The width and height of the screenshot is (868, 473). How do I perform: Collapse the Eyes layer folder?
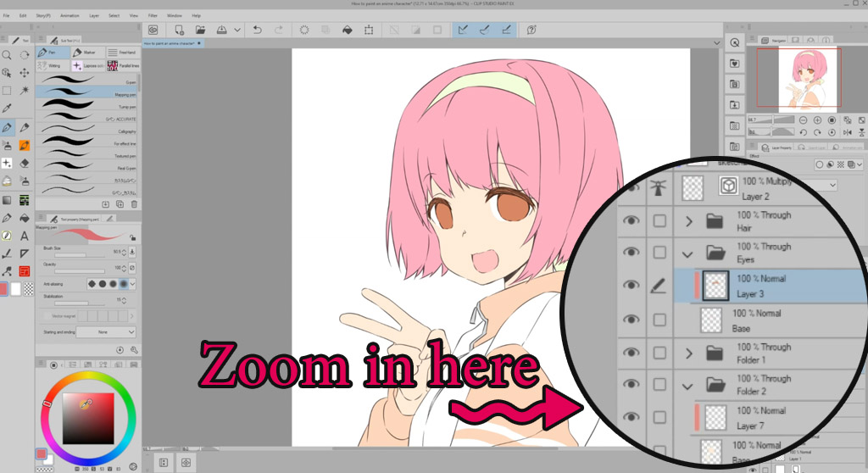point(689,253)
